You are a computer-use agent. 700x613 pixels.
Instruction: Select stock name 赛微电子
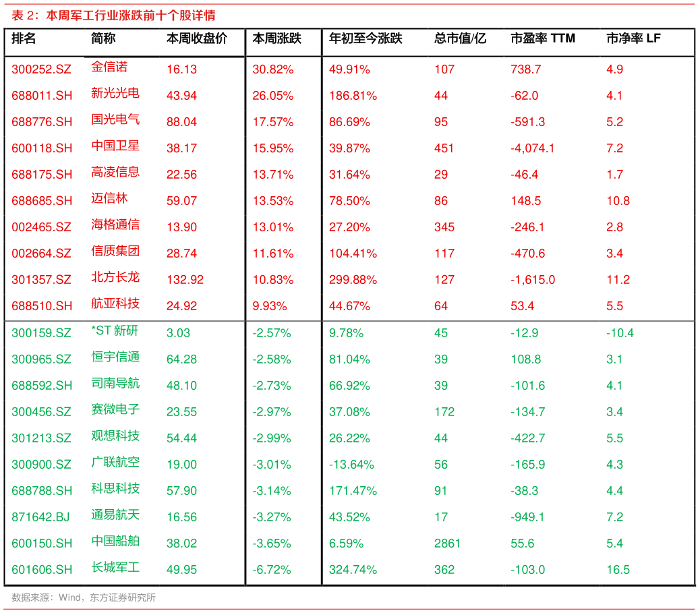point(115,410)
